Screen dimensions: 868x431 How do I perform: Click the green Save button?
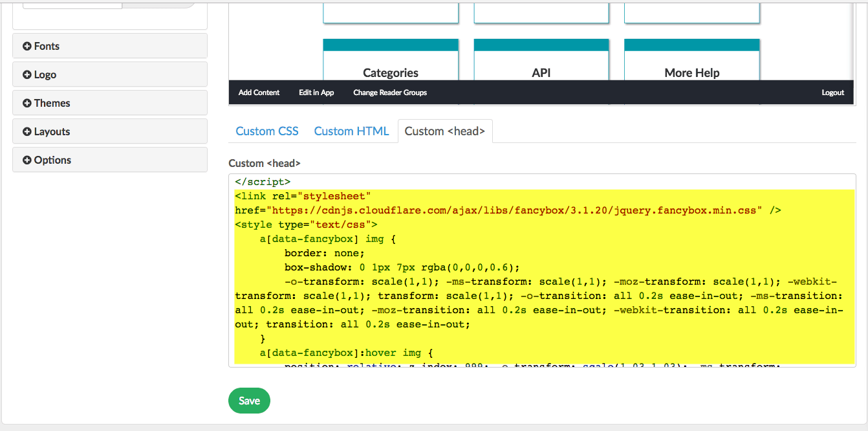click(249, 401)
